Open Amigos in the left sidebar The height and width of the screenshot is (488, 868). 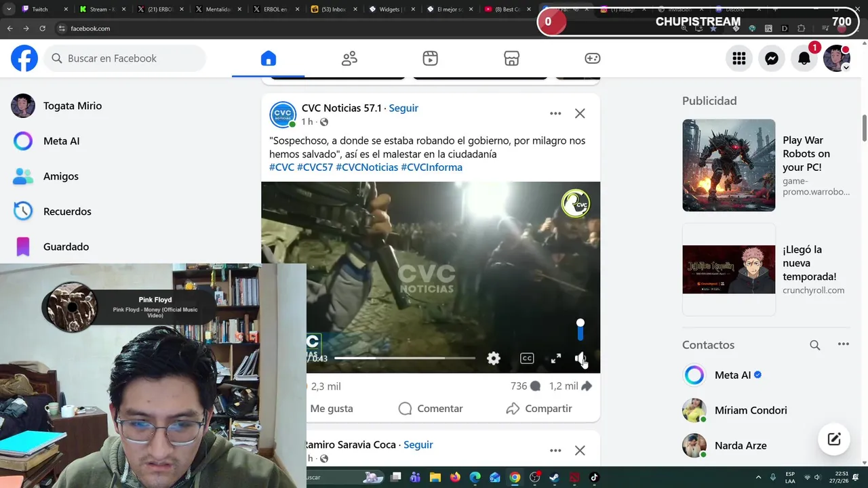coord(60,176)
